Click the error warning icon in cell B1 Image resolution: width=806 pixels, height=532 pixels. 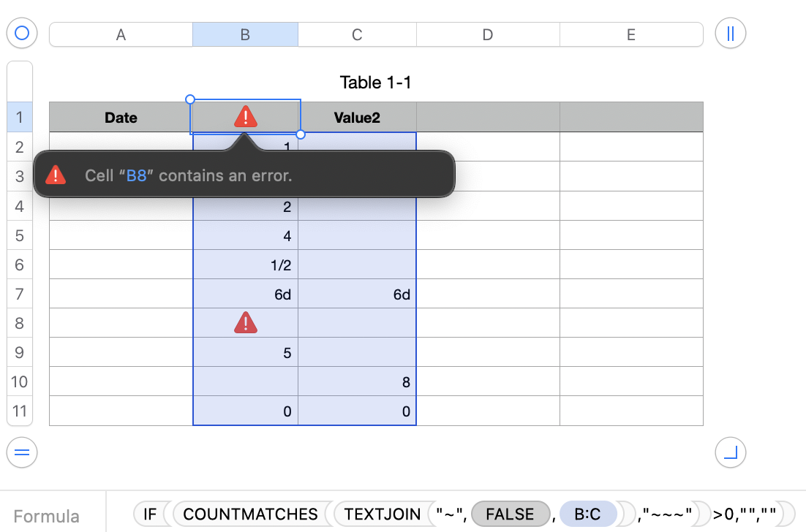click(x=246, y=117)
